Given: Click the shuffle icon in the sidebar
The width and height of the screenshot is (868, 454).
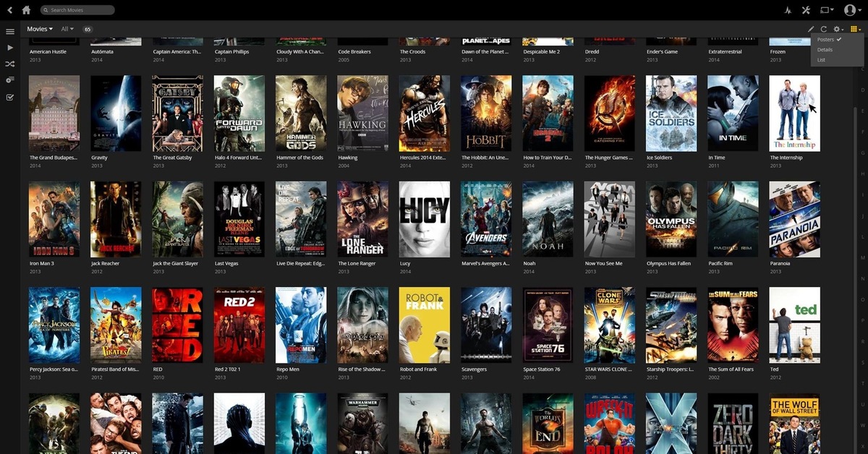Looking at the screenshot, I should (10, 64).
